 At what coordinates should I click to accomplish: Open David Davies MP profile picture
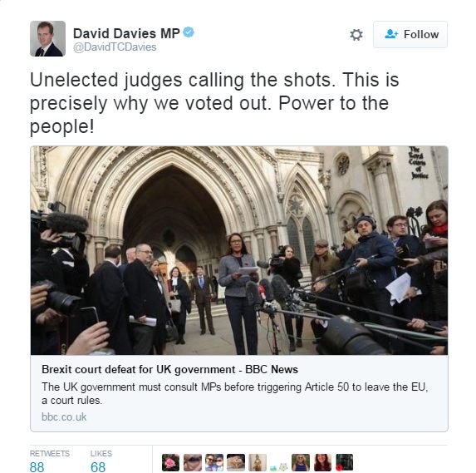(47, 38)
